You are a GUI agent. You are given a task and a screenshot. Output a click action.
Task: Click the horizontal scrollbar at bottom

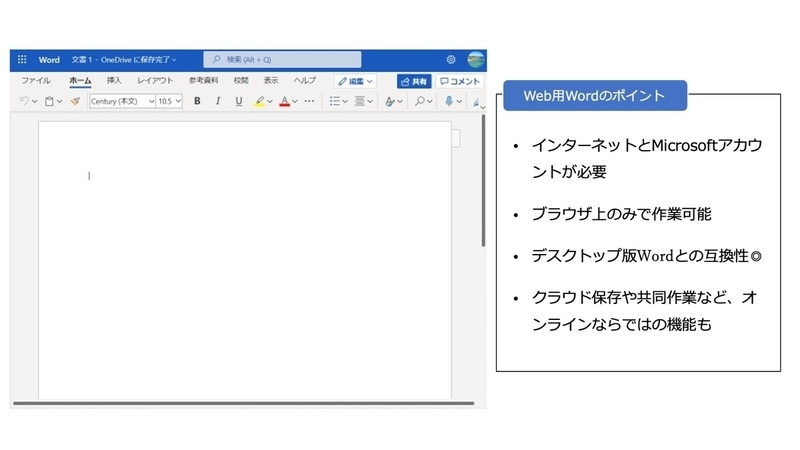point(243,403)
